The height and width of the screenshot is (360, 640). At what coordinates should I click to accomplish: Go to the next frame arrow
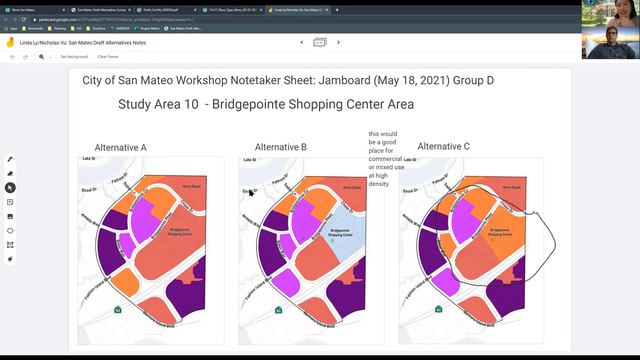pos(338,42)
